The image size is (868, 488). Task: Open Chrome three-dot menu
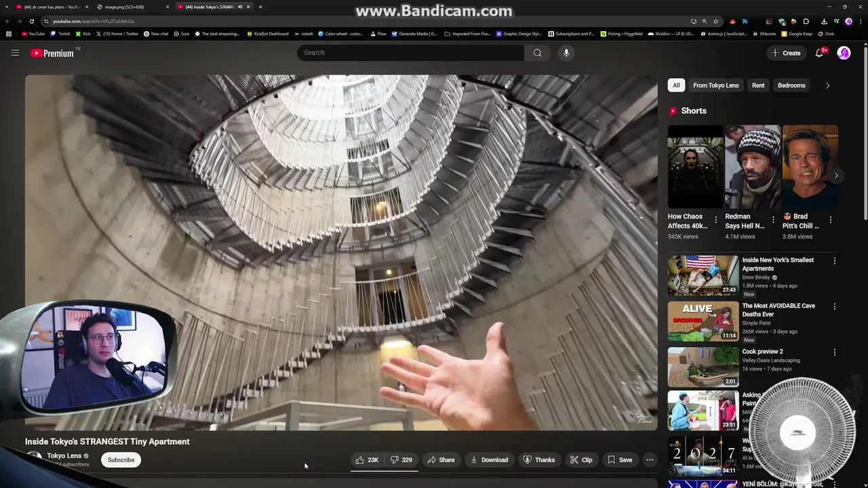click(860, 21)
